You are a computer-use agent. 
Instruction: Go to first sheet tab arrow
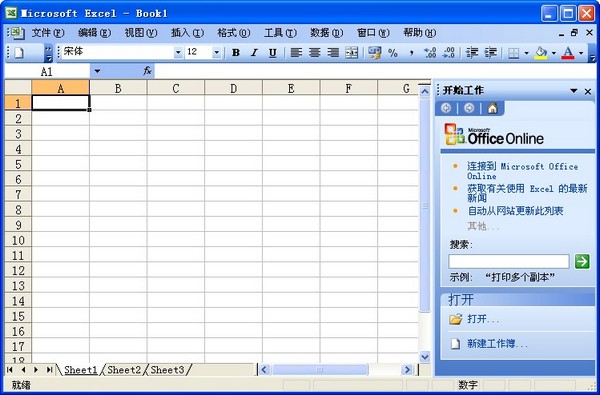pyautogui.click(x=10, y=370)
